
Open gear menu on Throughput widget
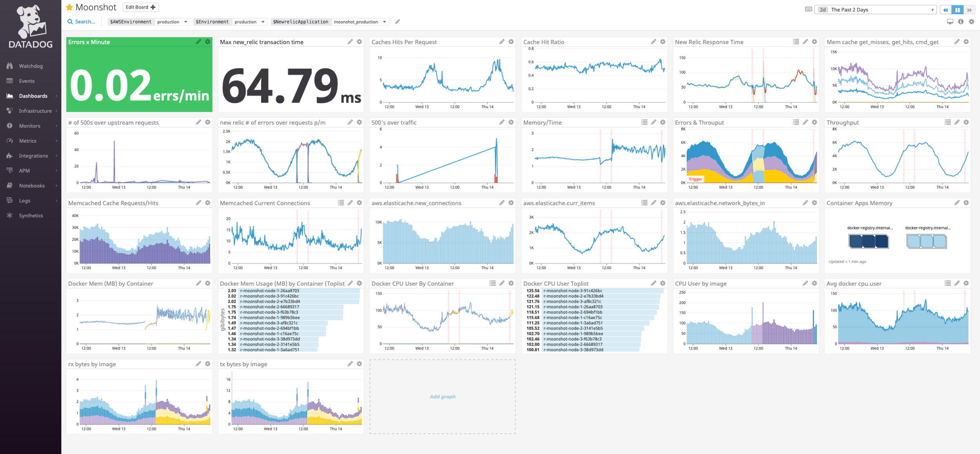coord(966,122)
